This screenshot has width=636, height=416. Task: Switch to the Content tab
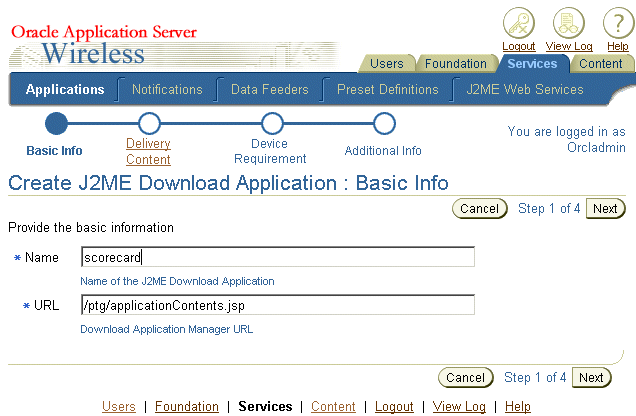(x=600, y=64)
